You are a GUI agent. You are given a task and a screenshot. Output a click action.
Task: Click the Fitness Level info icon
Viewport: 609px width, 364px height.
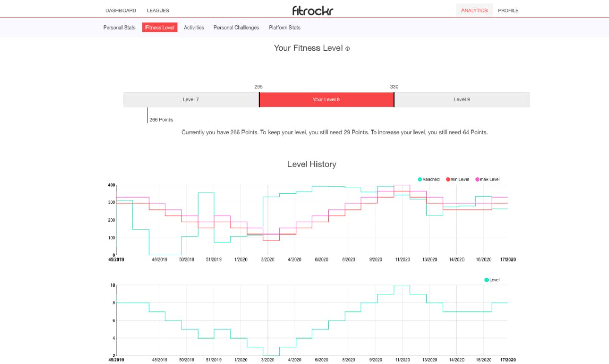coord(347,49)
